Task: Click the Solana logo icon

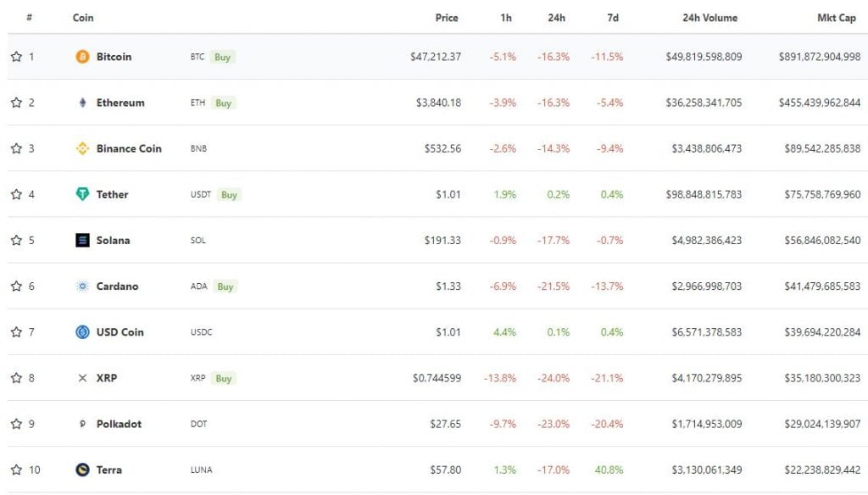Action: pyautogui.click(x=82, y=241)
